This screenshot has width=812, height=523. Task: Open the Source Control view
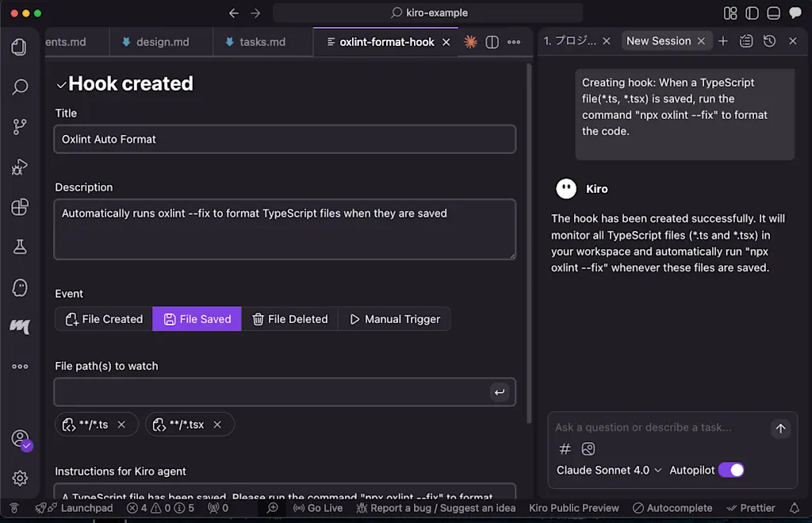[x=20, y=126]
